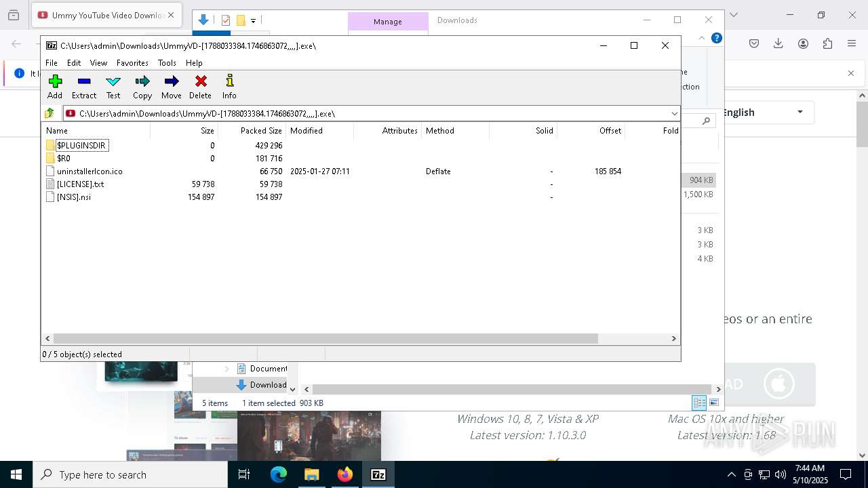Image resolution: width=868 pixels, height=488 pixels.
Task: Open Firefox account icon
Action: [803, 43]
